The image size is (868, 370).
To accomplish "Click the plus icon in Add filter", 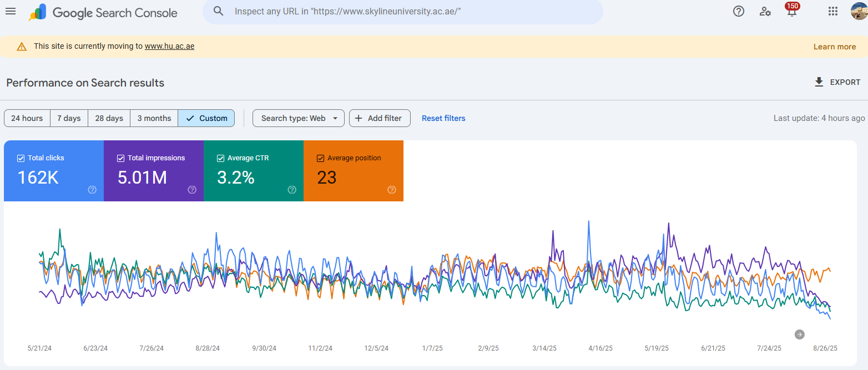I will click(x=359, y=118).
